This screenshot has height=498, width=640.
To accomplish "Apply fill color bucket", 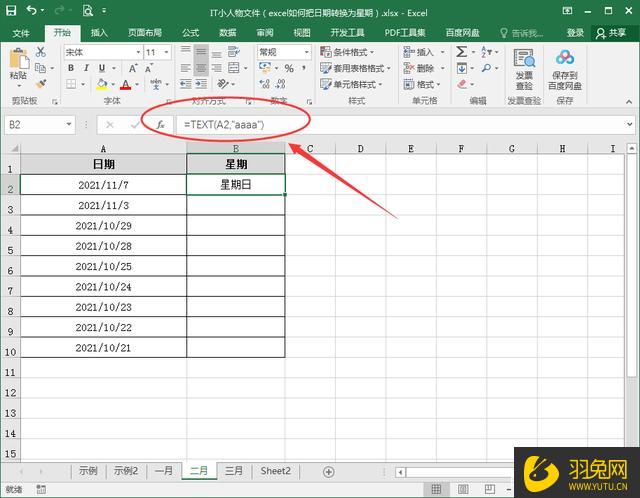I will tap(102, 84).
